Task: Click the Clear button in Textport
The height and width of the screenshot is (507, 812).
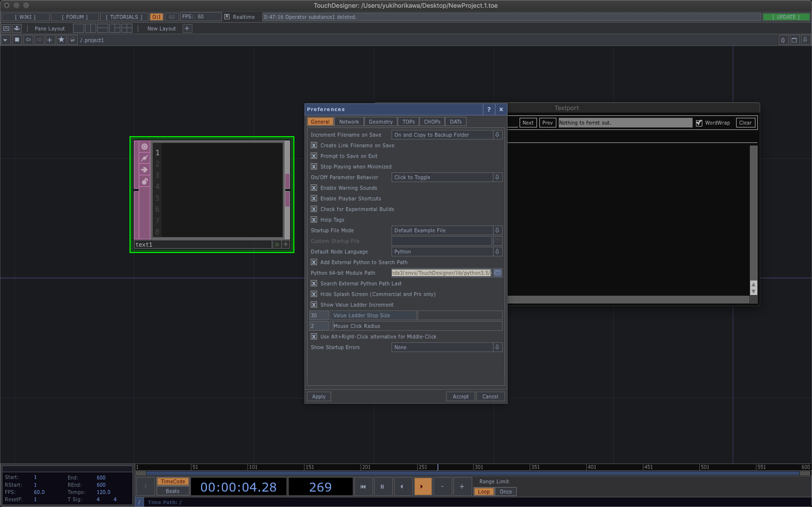Action: [x=745, y=123]
